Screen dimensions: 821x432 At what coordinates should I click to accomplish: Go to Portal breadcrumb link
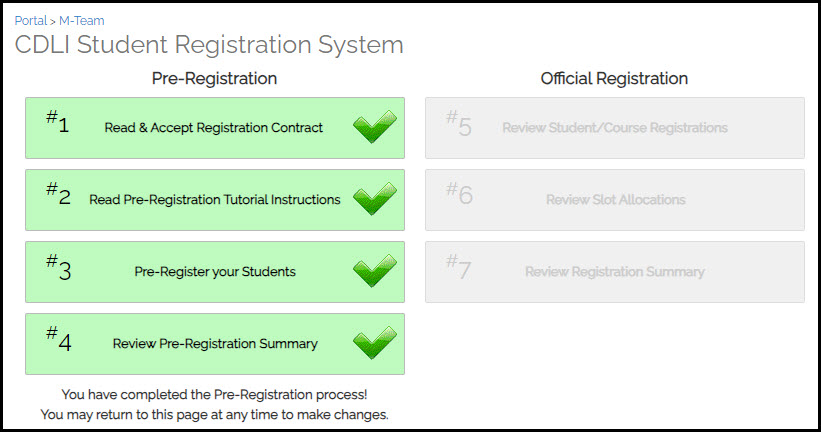tap(30, 20)
